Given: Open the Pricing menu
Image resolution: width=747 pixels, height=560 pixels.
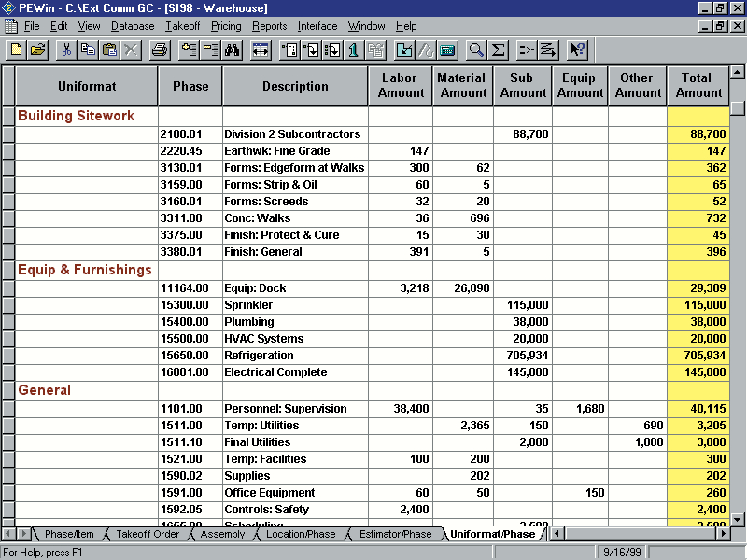Looking at the screenshot, I should tap(226, 26).
